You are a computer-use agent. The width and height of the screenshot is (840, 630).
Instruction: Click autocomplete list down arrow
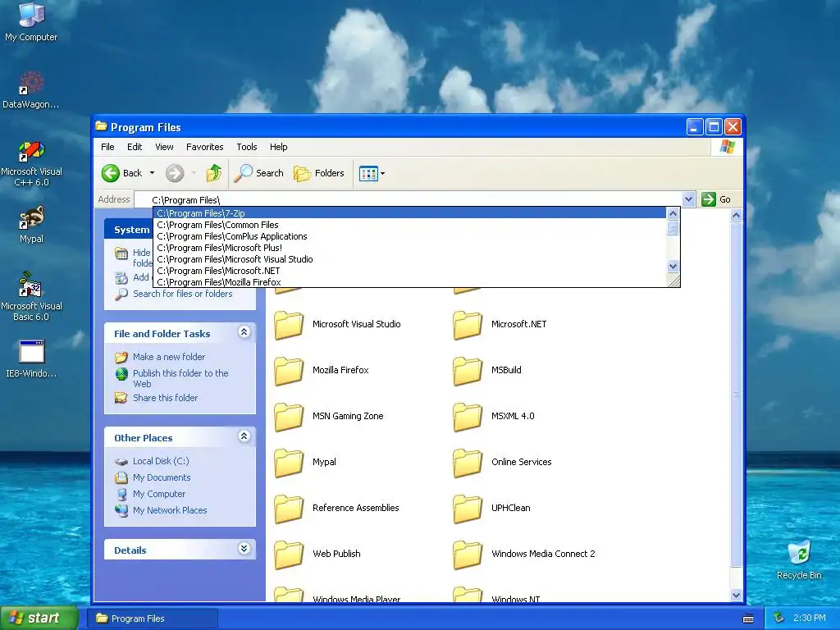click(673, 267)
